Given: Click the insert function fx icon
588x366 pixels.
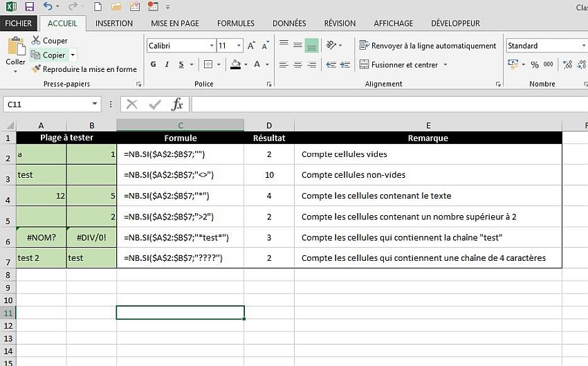Looking at the screenshot, I should coord(177,104).
